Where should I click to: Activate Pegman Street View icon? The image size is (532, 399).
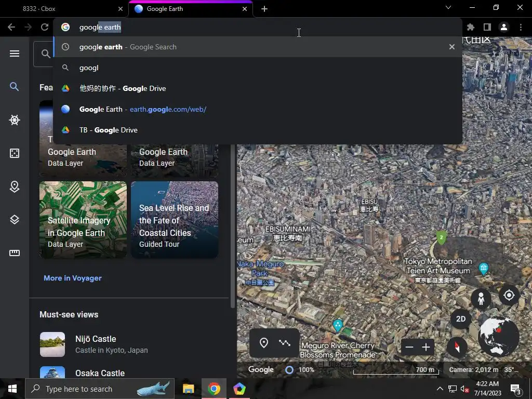click(x=481, y=299)
